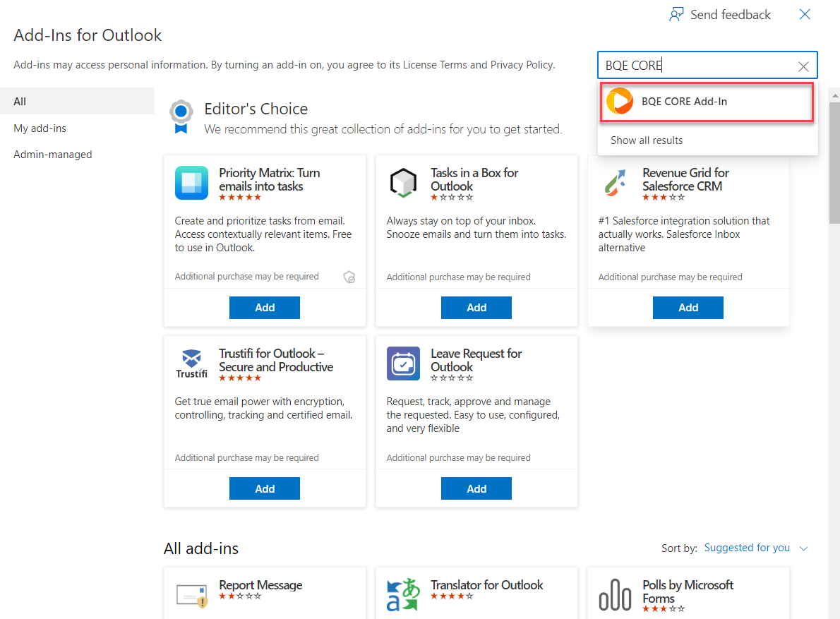Viewport: 840px width, 619px height.
Task: Open the Priority Matrix: Turn emails into tasks title
Action: click(270, 179)
